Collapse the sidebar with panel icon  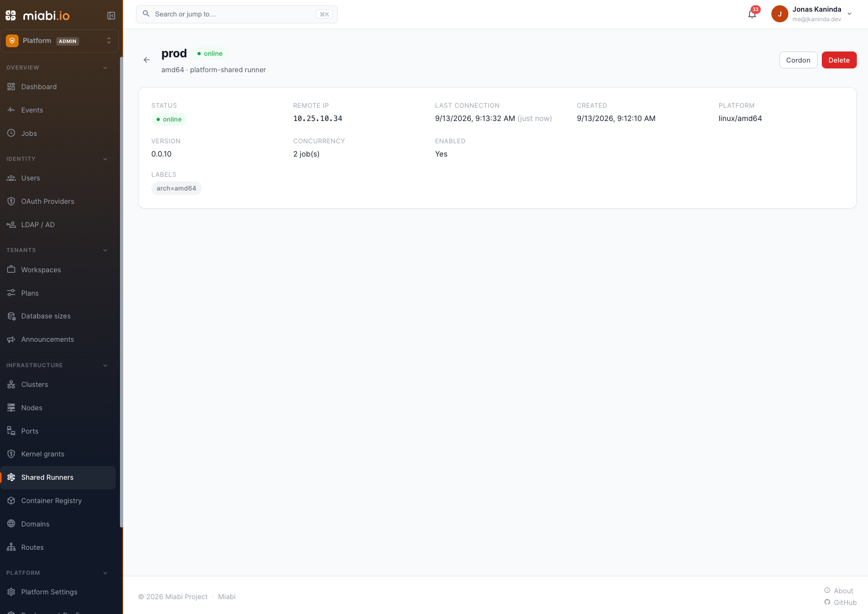tap(111, 16)
